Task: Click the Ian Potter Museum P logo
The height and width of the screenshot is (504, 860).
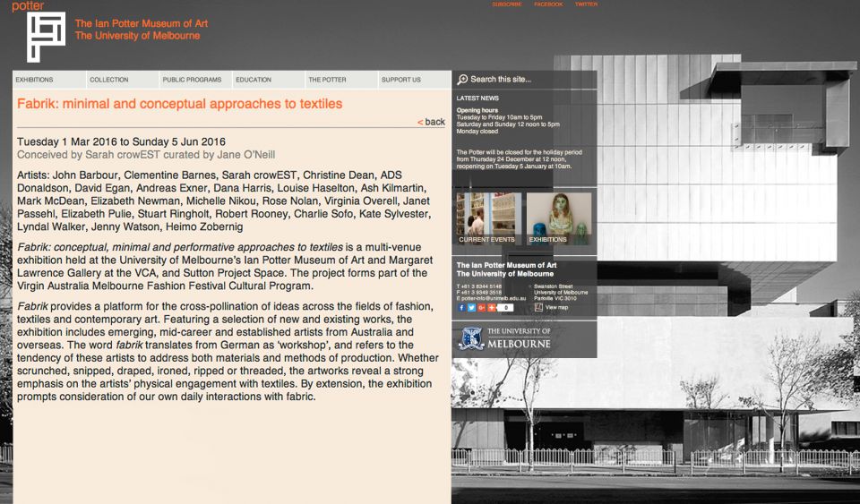Action: coord(46,37)
